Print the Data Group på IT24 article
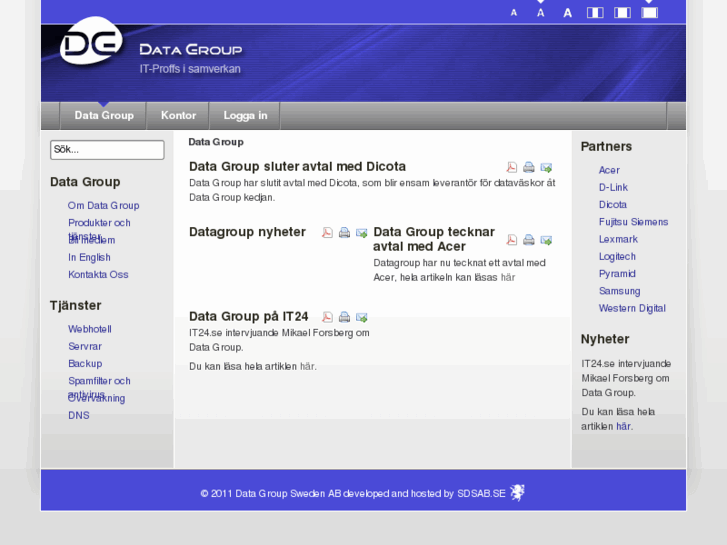Screen dimensions: 727x545 click(344, 317)
